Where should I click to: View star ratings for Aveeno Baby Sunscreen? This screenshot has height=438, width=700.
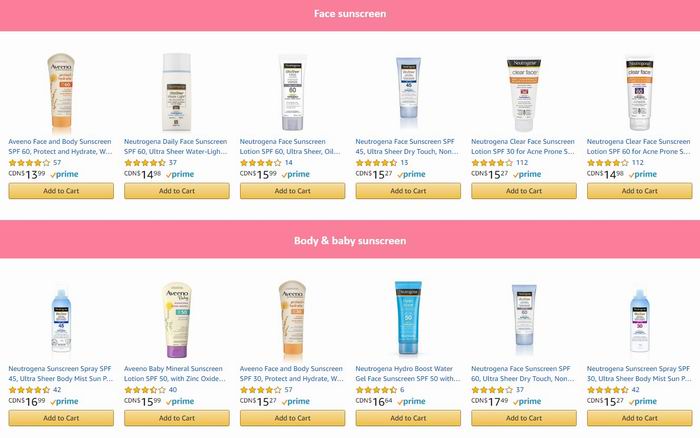coord(145,390)
